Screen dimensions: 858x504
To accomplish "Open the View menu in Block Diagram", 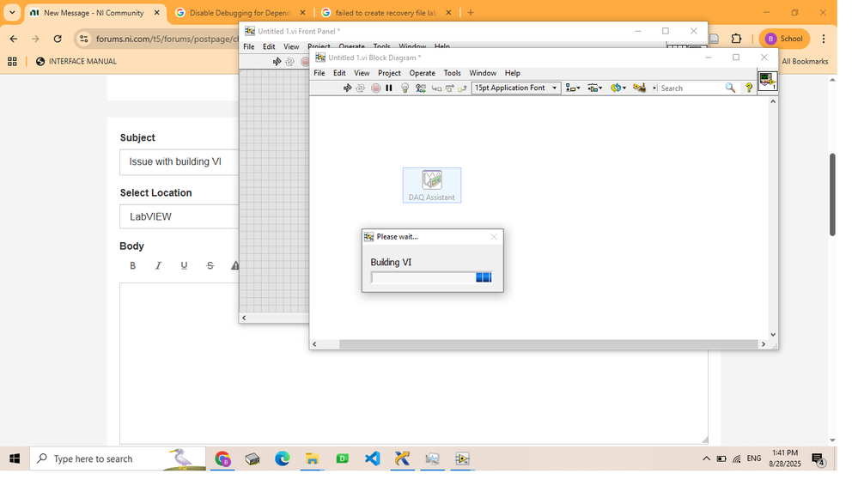I will (x=361, y=73).
